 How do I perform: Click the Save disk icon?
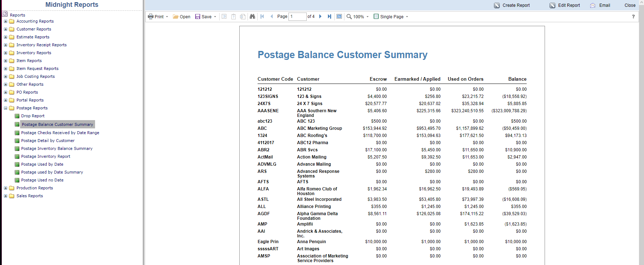(x=198, y=16)
